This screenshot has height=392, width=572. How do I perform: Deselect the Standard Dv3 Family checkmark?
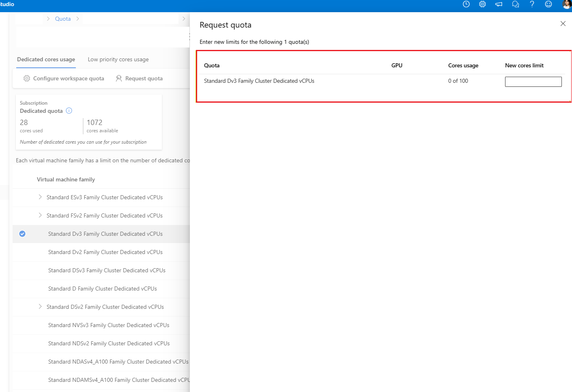pyautogui.click(x=22, y=234)
